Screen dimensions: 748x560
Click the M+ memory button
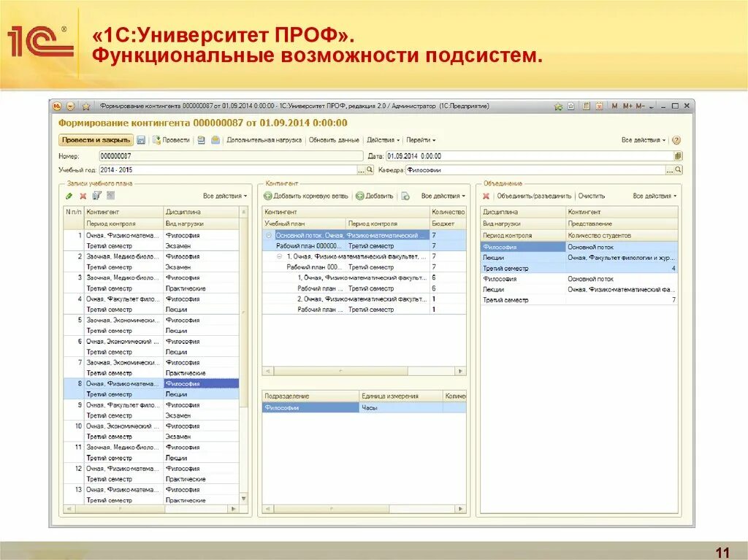(627, 106)
